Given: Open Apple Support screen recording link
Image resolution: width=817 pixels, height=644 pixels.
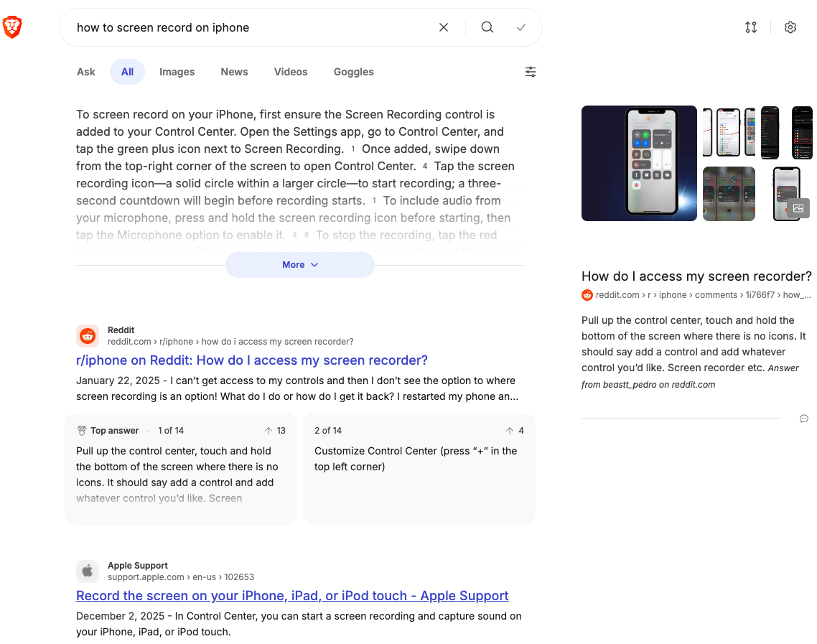Looking at the screenshot, I should click(292, 596).
